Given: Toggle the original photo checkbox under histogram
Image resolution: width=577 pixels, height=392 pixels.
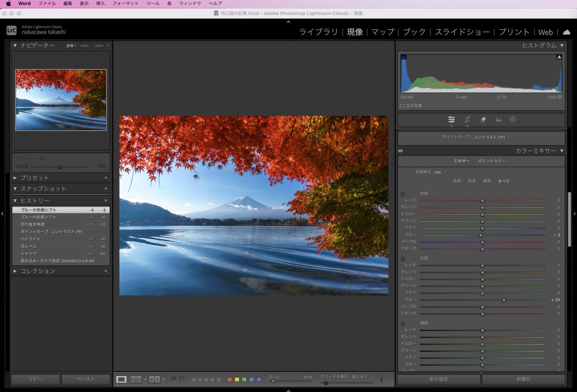Looking at the screenshot, I should click(402, 106).
